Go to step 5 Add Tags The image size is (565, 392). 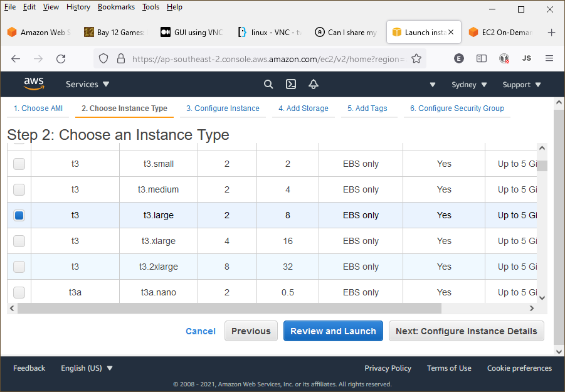(x=367, y=109)
